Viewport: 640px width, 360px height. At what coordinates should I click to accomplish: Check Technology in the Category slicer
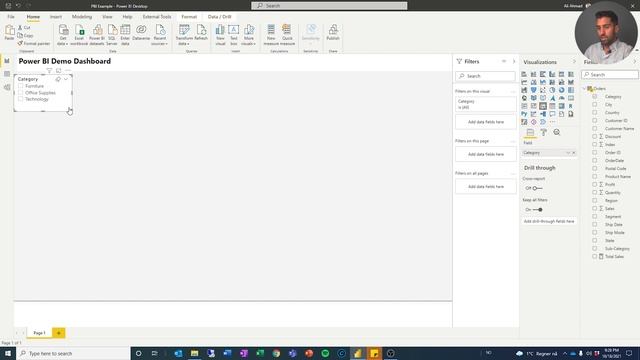[20, 99]
